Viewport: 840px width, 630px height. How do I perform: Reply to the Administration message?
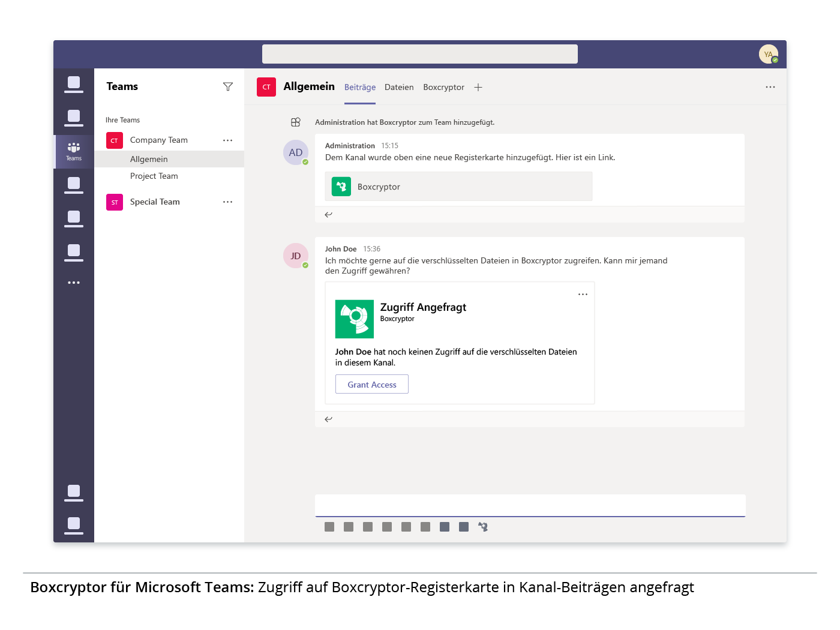[x=328, y=214]
